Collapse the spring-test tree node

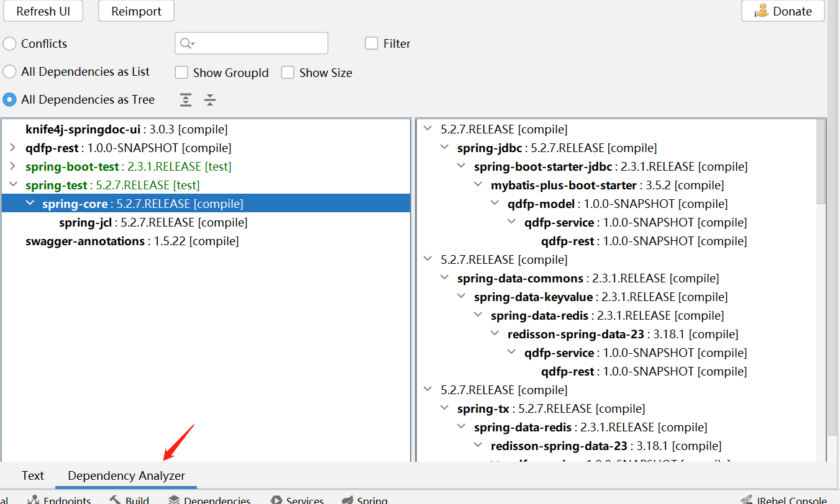[13, 185]
